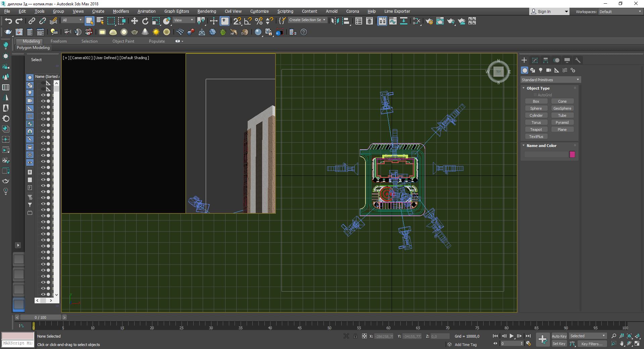The image size is (644, 349).
Task: Choose the Select Object tool
Action: [89, 21]
